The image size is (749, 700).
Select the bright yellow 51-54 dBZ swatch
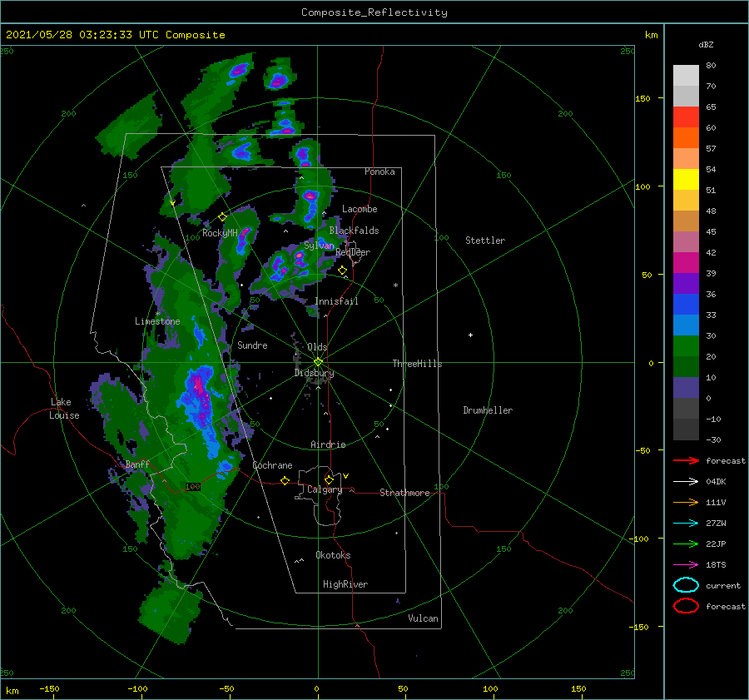pos(686,180)
